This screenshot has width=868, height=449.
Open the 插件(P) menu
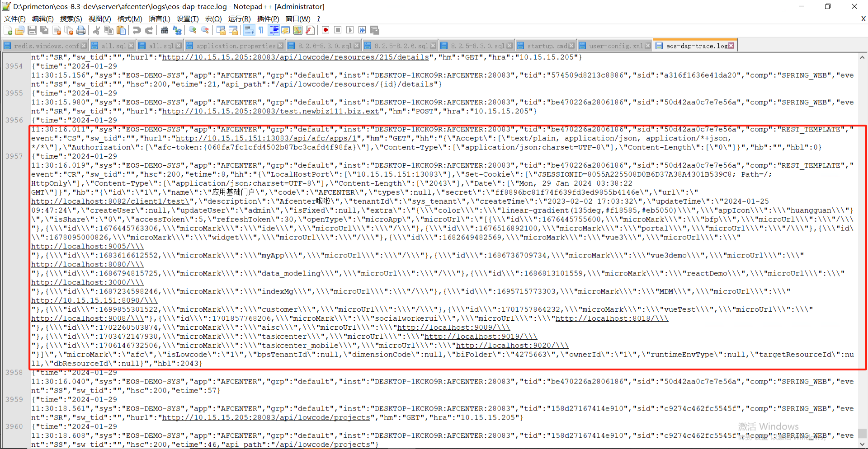point(268,19)
